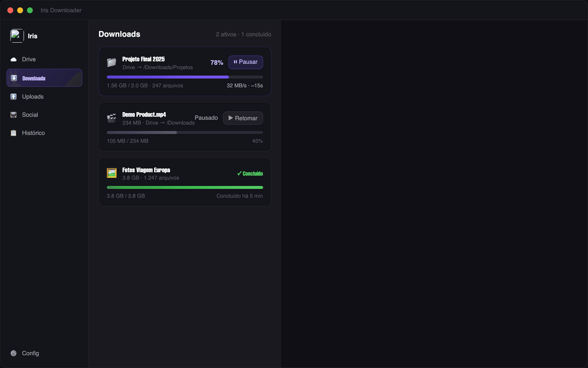This screenshot has width=588, height=368.
Task: Click the '234 MB · Drive → /Downloads' text
Action: (x=159, y=123)
